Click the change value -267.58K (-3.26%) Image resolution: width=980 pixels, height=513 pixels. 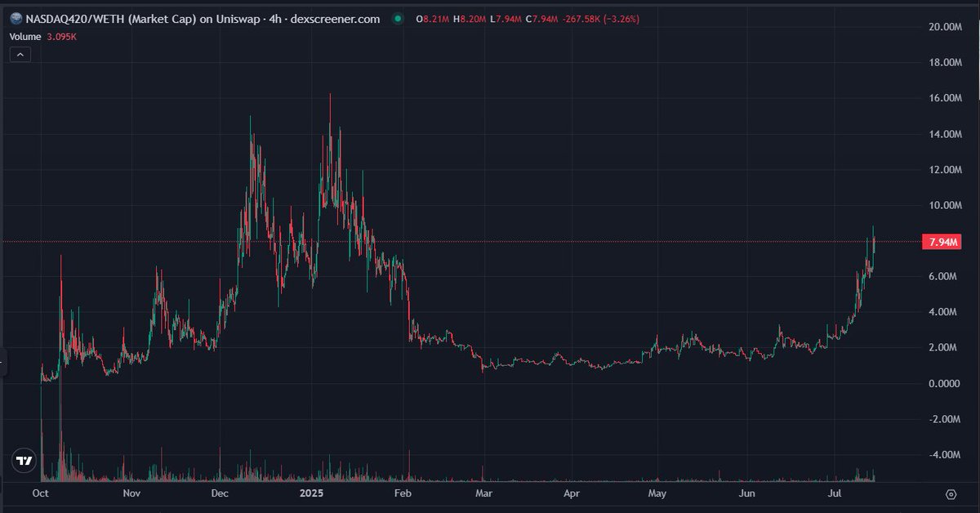pyautogui.click(x=602, y=20)
